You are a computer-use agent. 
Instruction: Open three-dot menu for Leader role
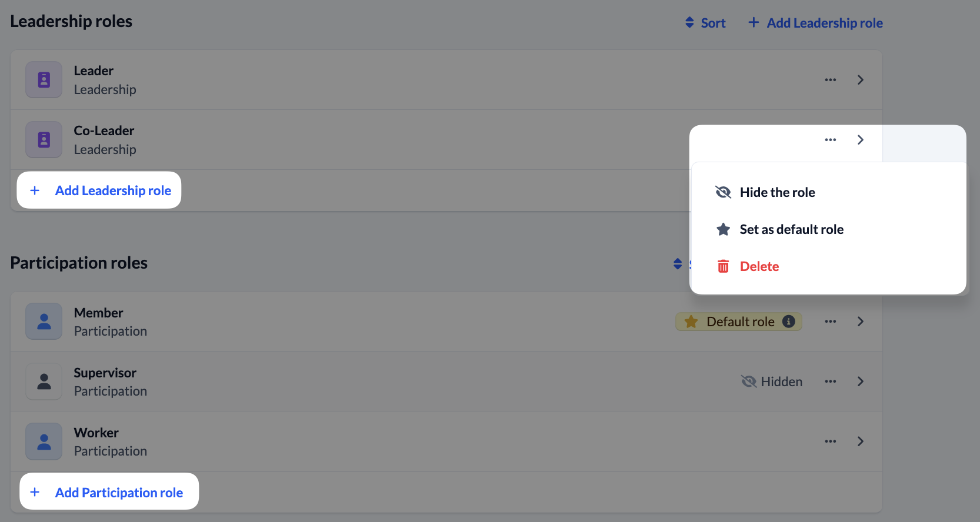831,80
